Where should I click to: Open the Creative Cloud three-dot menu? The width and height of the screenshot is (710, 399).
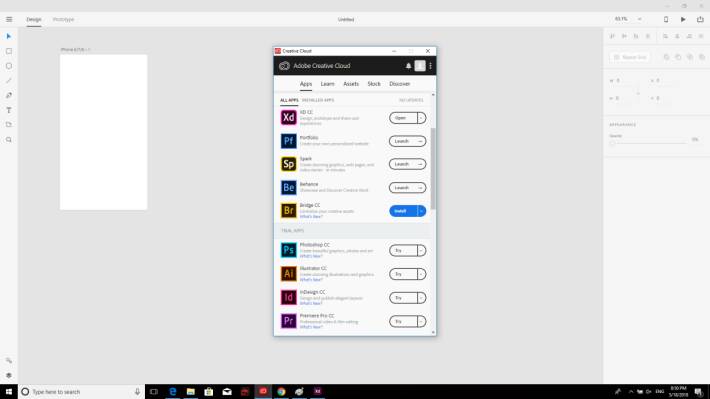pyautogui.click(x=430, y=66)
